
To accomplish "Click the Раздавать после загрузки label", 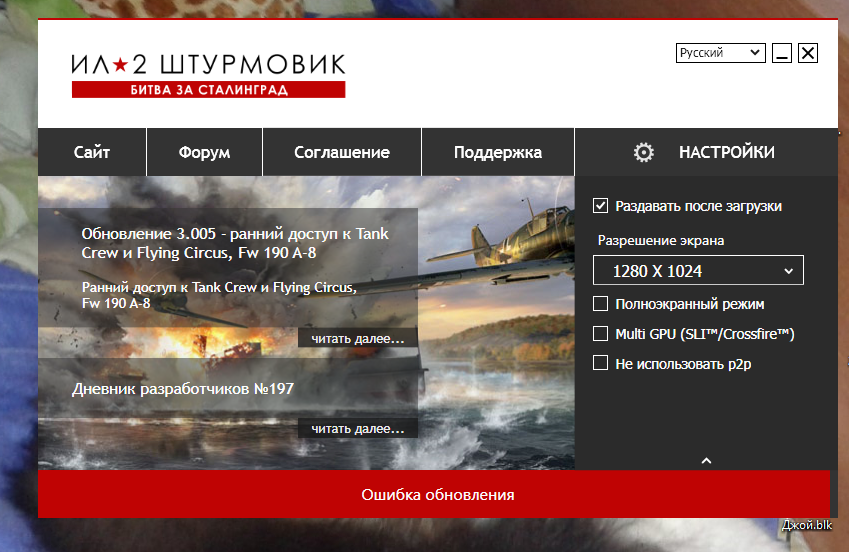I will 698,206.
